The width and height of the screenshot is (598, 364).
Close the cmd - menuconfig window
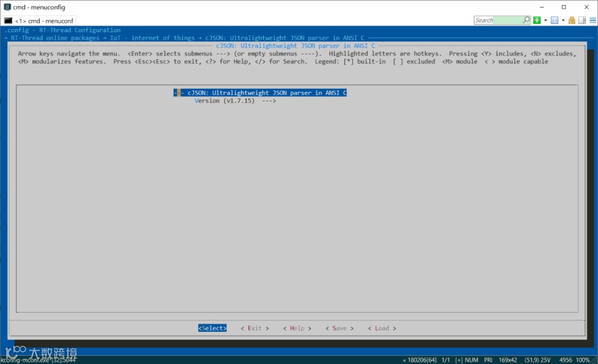(586, 7)
